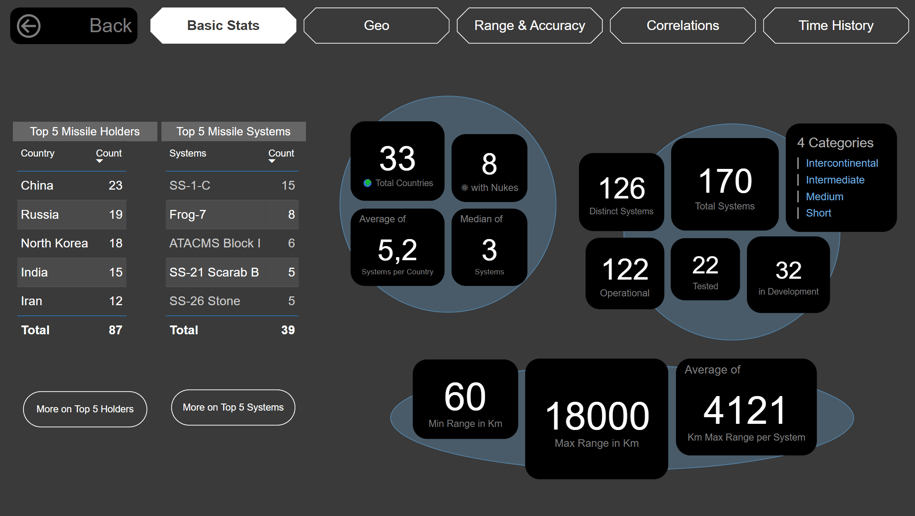Select the SS-1-C system row
The height and width of the screenshot is (516, 915).
click(232, 186)
